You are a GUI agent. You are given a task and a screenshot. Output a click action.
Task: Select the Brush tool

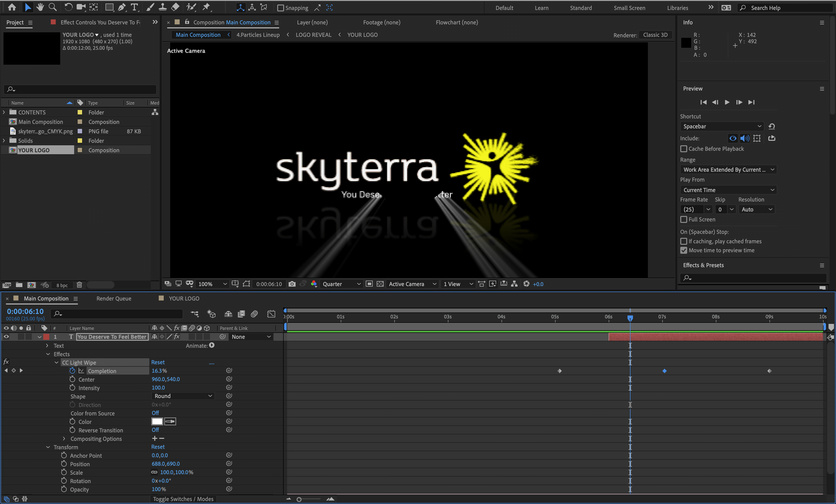pos(150,7)
